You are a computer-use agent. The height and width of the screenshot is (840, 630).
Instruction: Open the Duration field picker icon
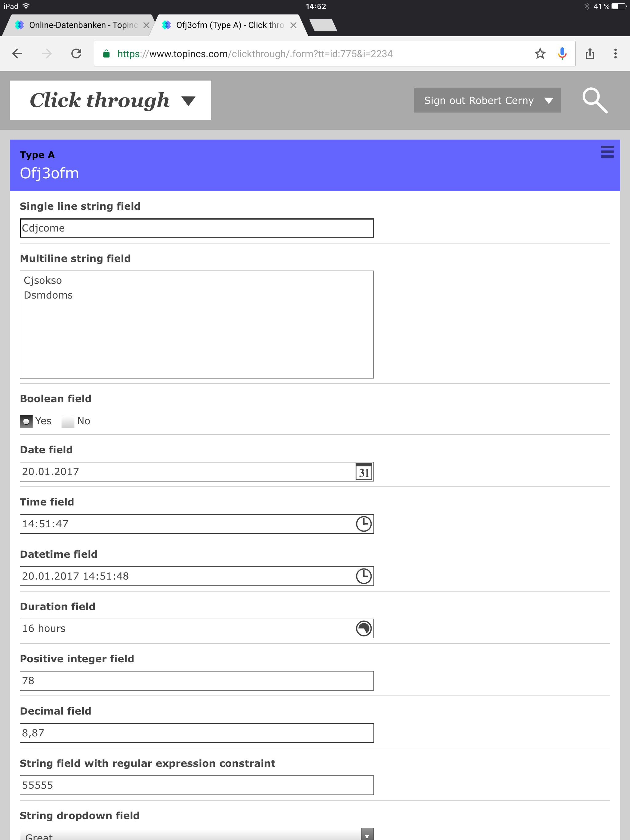tap(364, 628)
